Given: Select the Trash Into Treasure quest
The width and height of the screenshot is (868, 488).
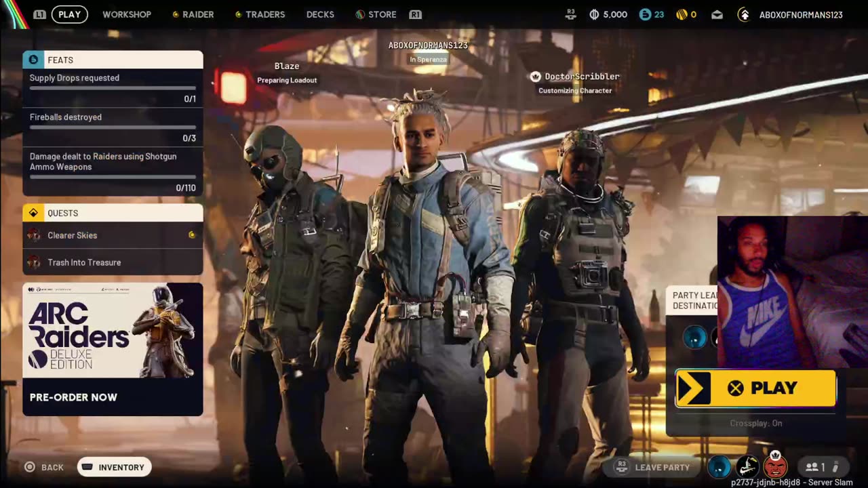Looking at the screenshot, I should click(113, 262).
